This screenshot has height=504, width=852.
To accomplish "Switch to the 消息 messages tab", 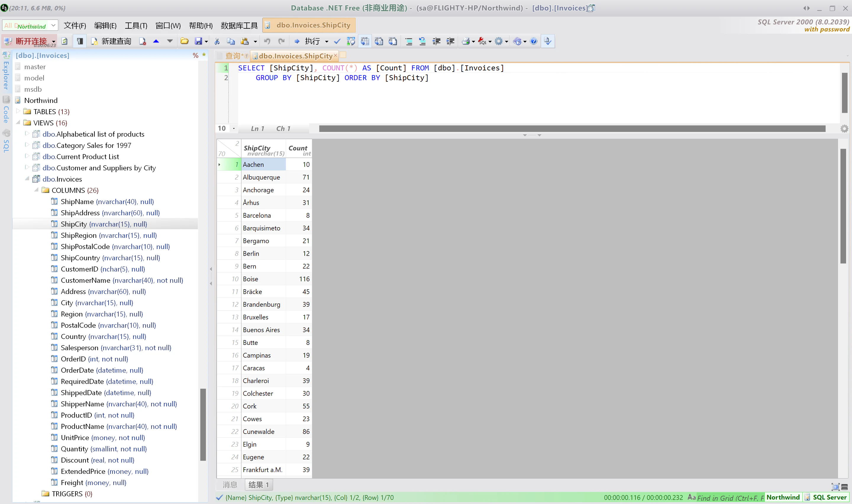I will pyautogui.click(x=230, y=485).
